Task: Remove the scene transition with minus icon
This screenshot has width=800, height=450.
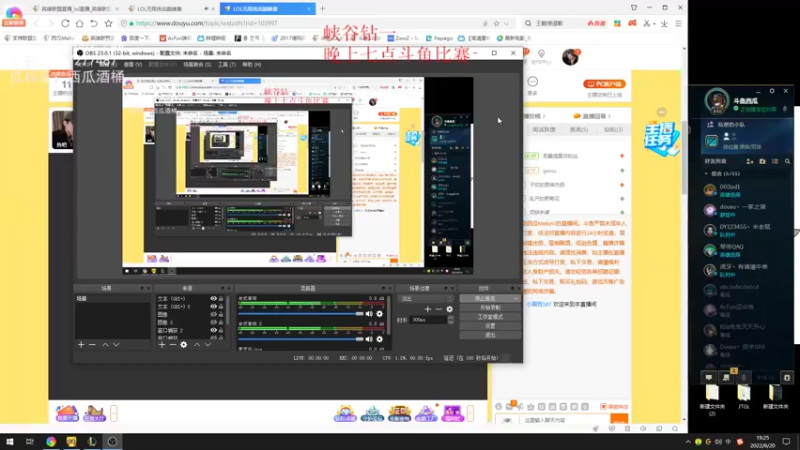Action: pos(438,309)
